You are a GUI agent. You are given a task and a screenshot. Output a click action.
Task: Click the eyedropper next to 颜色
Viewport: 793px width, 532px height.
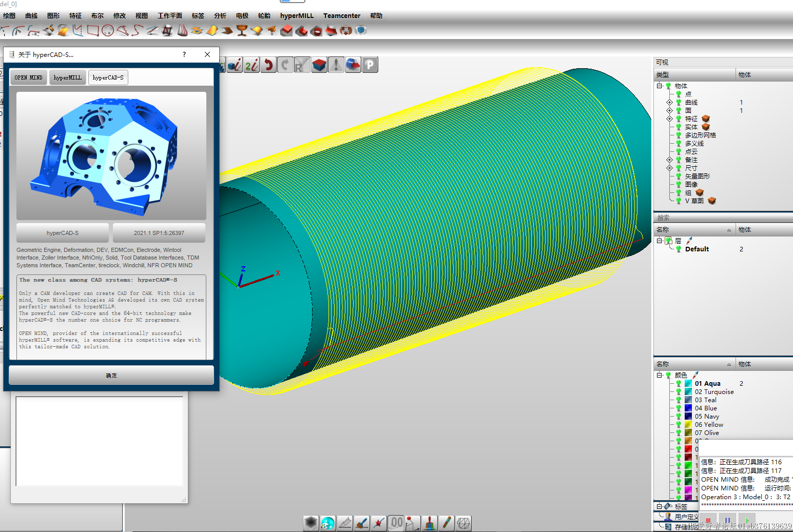(695, 376)
